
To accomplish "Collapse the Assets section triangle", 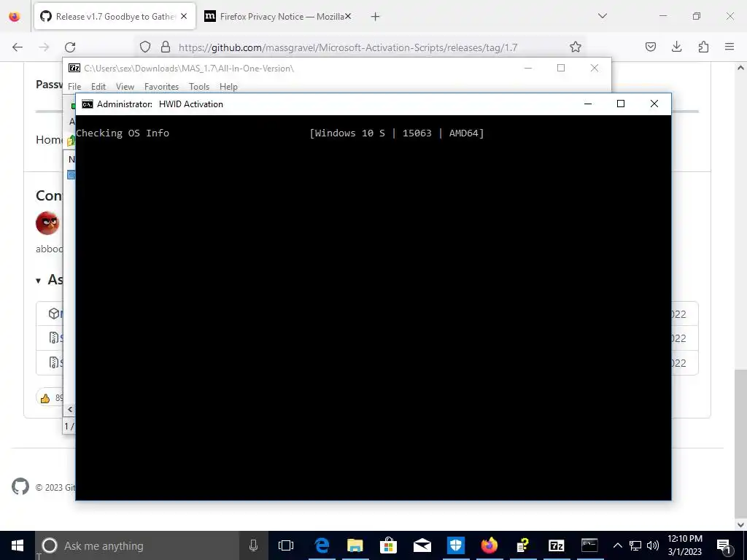I will 38,281.
